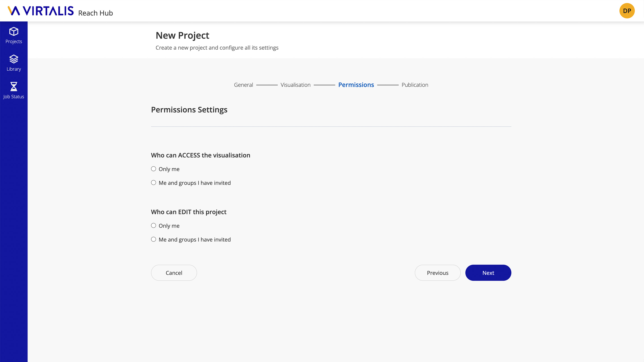
Task: Go to the Publication step
Action: (x=415, y=85)
